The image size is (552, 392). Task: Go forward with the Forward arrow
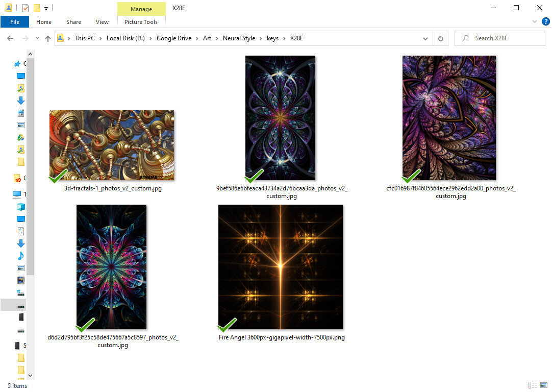26,38
